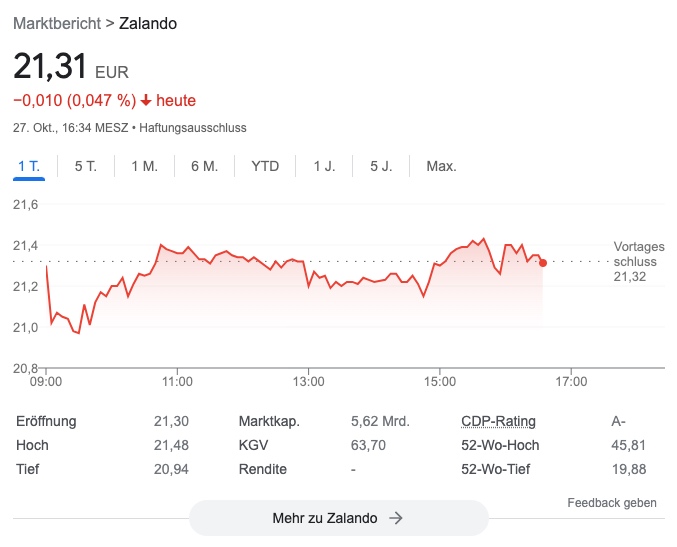
Task: Select the YTD range tab
Action: pos(265,166)
